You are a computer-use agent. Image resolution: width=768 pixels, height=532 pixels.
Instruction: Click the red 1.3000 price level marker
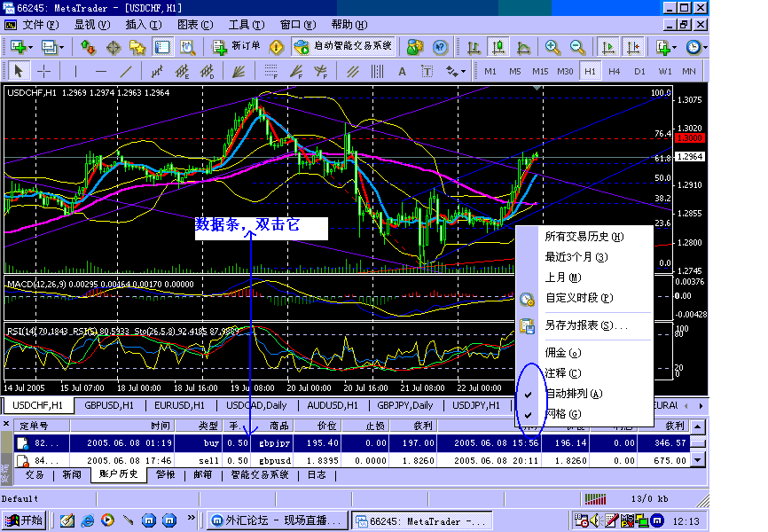point(689,139)
